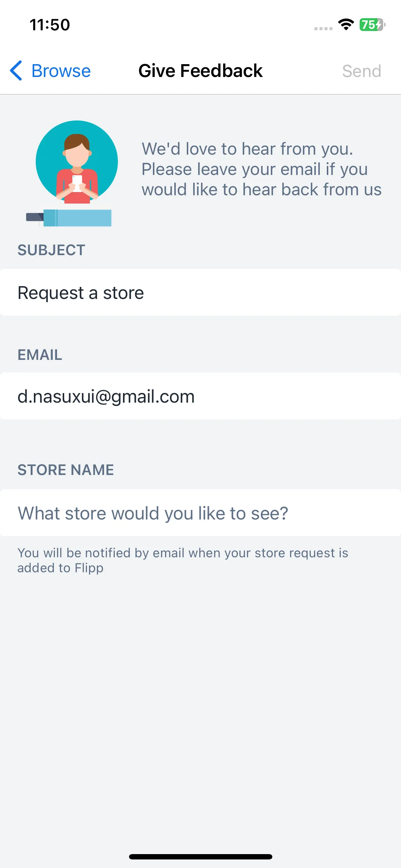
Task: Tap the back chevron icon
Action: tap(16, 71)
